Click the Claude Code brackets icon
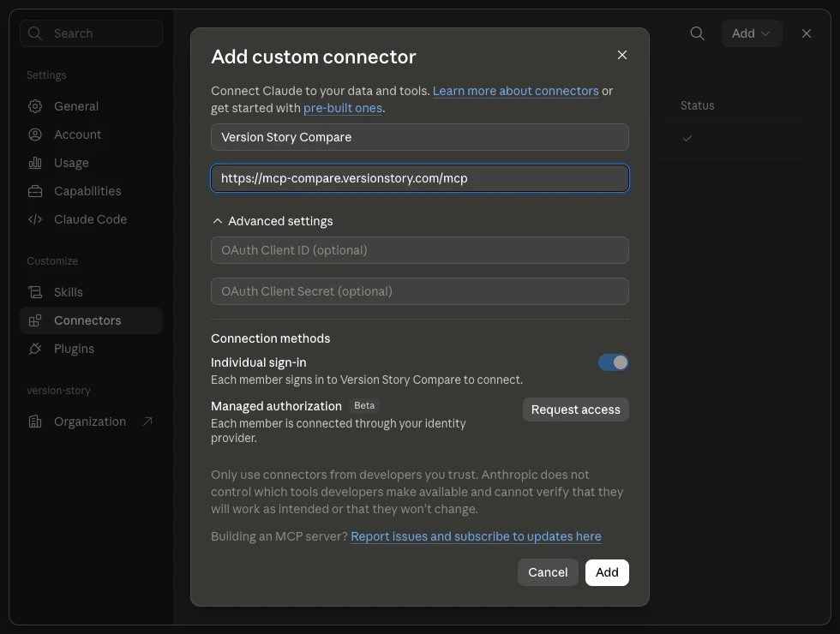The image size is (840, 634). click(x=35, y=219)
